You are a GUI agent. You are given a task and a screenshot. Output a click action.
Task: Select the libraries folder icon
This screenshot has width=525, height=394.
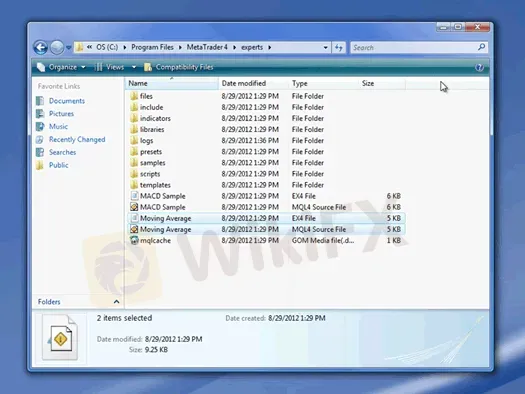(134, 129)
